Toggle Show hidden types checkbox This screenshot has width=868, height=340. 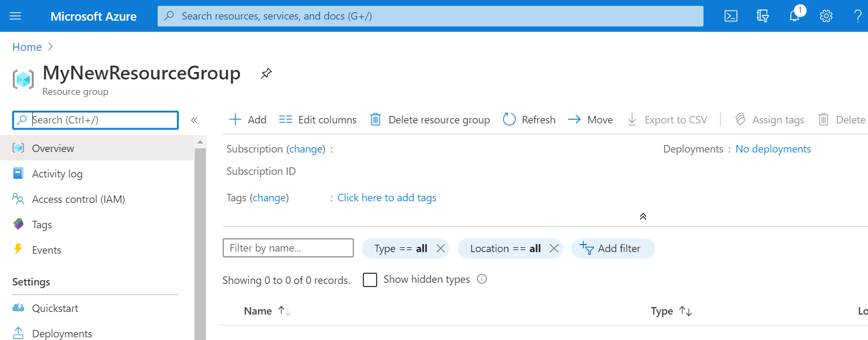point(370,280)
